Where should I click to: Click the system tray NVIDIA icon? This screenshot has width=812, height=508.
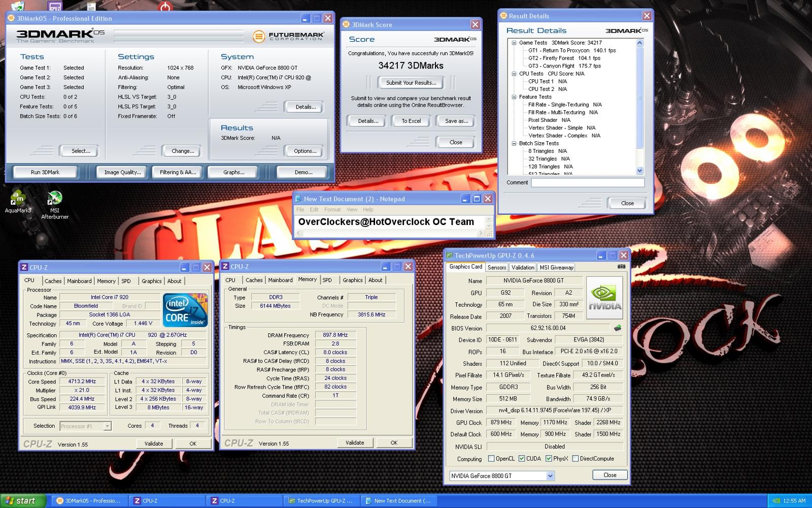click(x=776, y=501)
